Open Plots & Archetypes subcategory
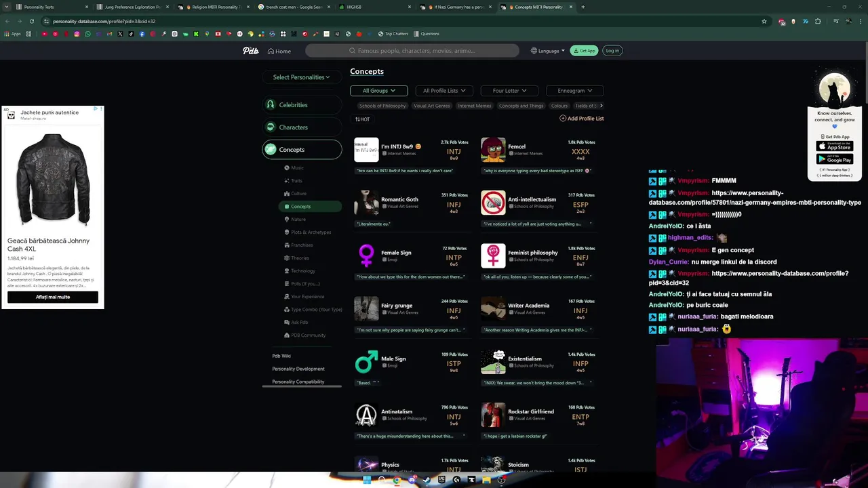The width and height of the screenshot is (868, 488). [x=308, y=232]
